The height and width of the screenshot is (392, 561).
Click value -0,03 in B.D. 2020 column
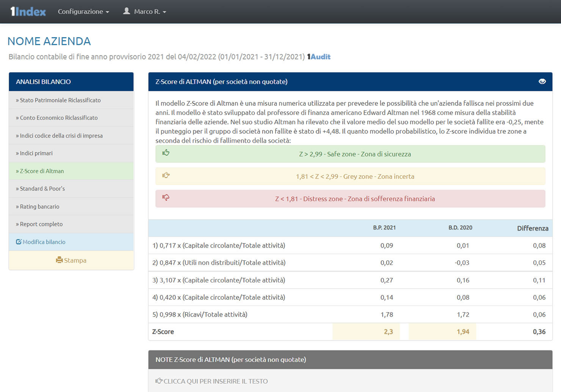(x=462, y=263)
